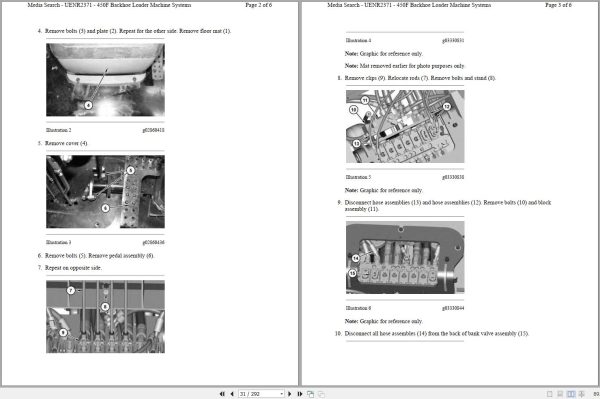Click the 'Page 3 of 6' header text

pos(558,5)
